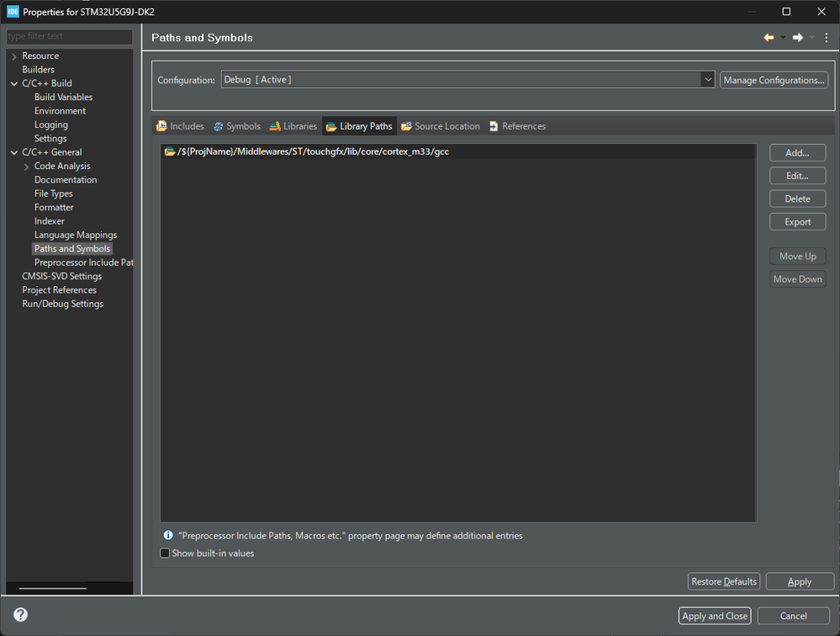Open the forward history dropdown arrow
Image resolution: width=840 pixels, height=636 pixels.
coord(811,38)
